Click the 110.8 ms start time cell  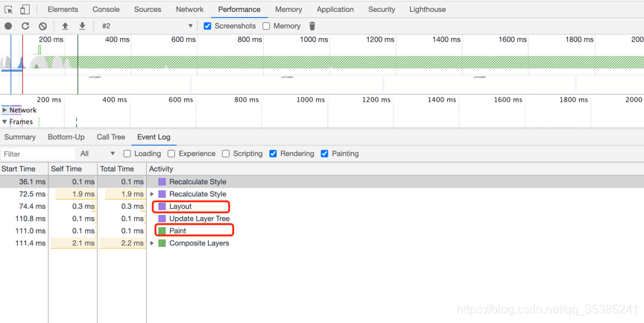click(25, 219)
